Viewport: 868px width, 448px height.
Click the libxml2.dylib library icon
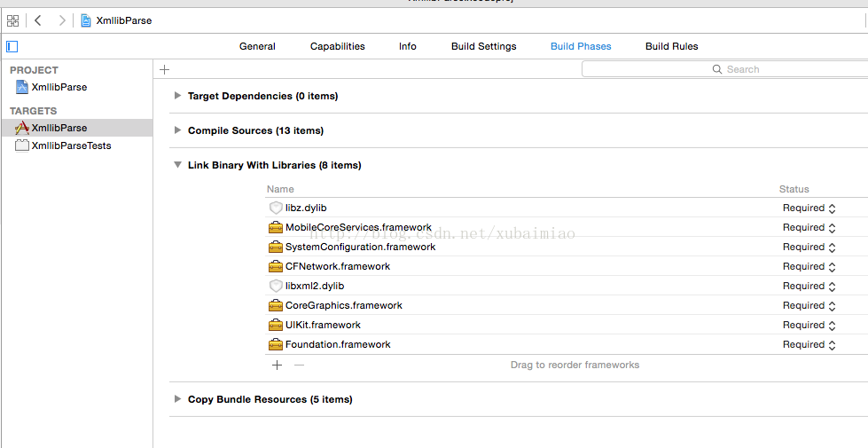pyautogui.click(x=276, y=286)
